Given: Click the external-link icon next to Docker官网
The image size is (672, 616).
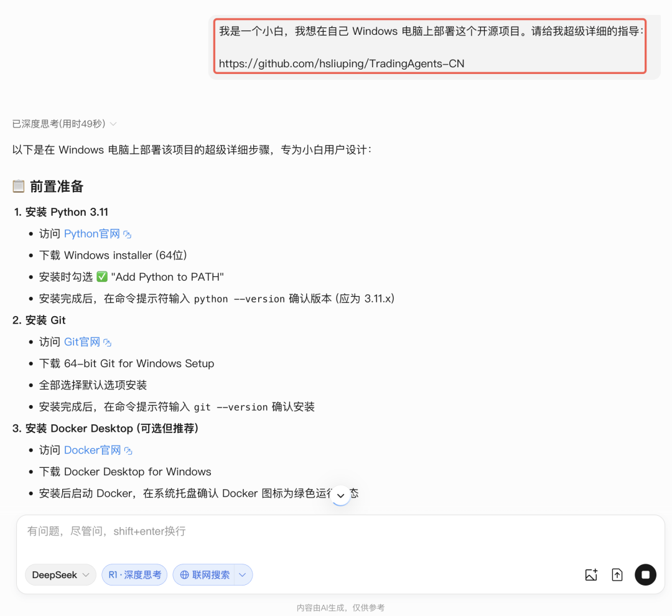Looking at the screenshot, I should coord(128,450).
